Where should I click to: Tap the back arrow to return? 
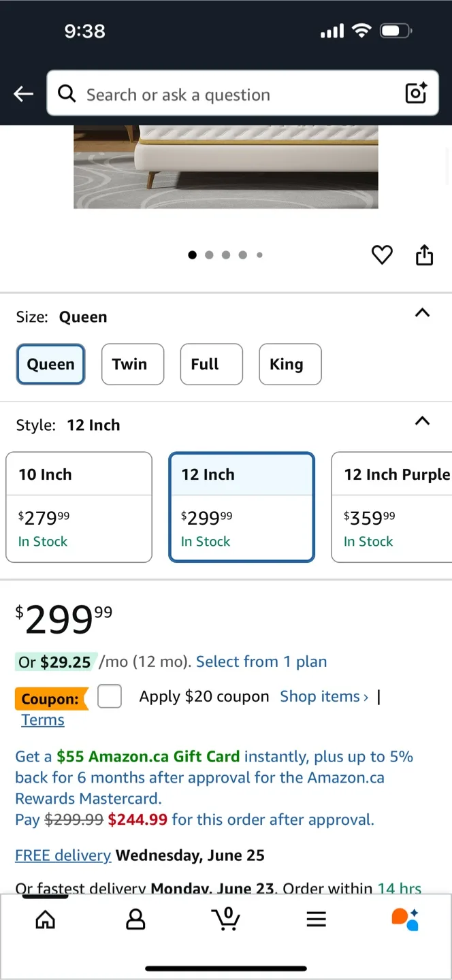22,93
